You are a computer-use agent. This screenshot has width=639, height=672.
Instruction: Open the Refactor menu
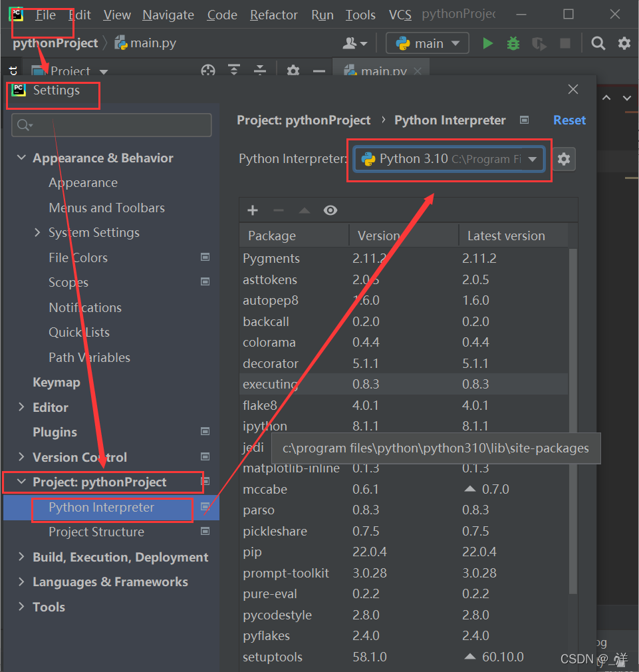(x=274, y=15)
